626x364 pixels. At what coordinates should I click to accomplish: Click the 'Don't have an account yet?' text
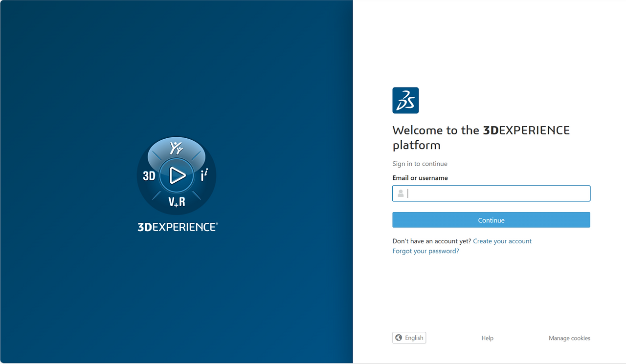(432, 241)
